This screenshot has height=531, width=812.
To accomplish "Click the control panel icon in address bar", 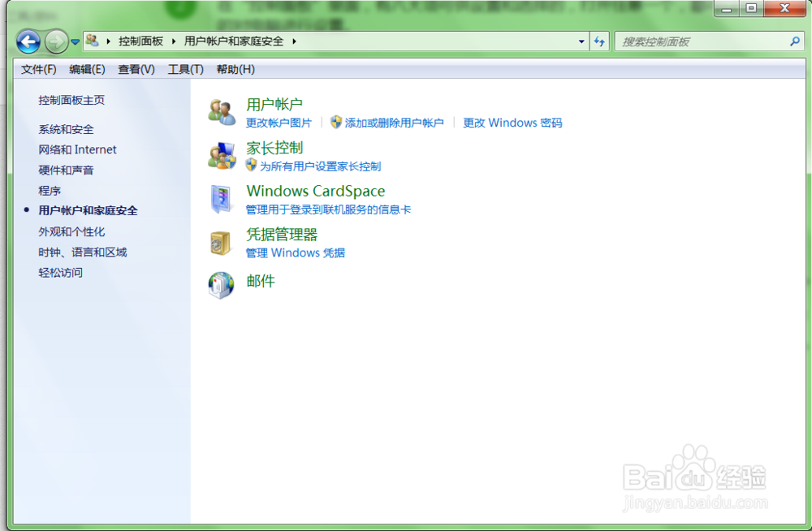I will (x=93, y=41).
